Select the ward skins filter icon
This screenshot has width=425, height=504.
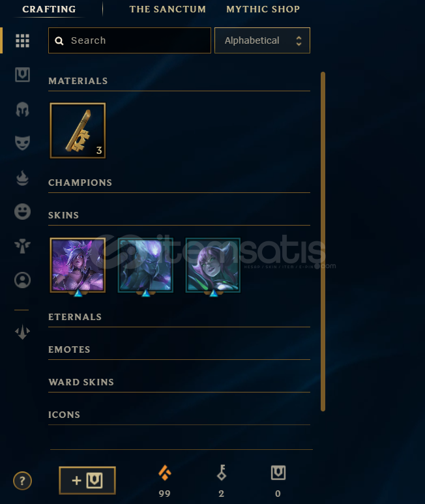point(22,246)
